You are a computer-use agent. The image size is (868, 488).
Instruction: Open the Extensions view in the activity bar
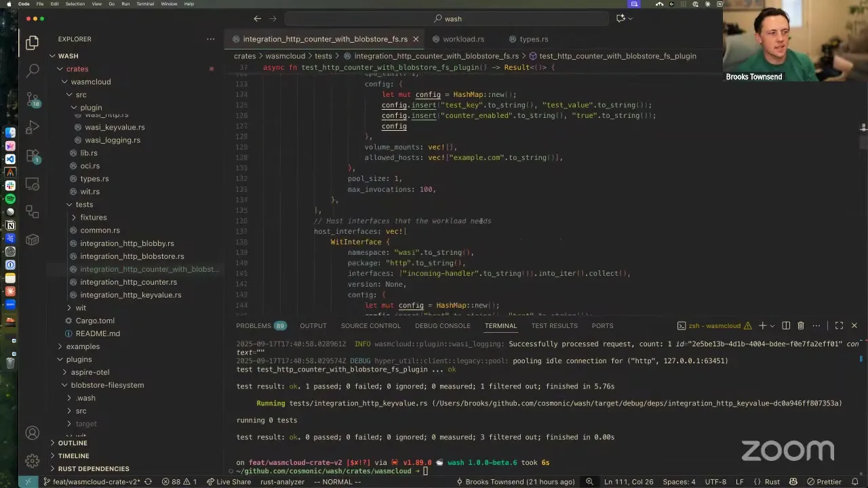click(32, 156)
